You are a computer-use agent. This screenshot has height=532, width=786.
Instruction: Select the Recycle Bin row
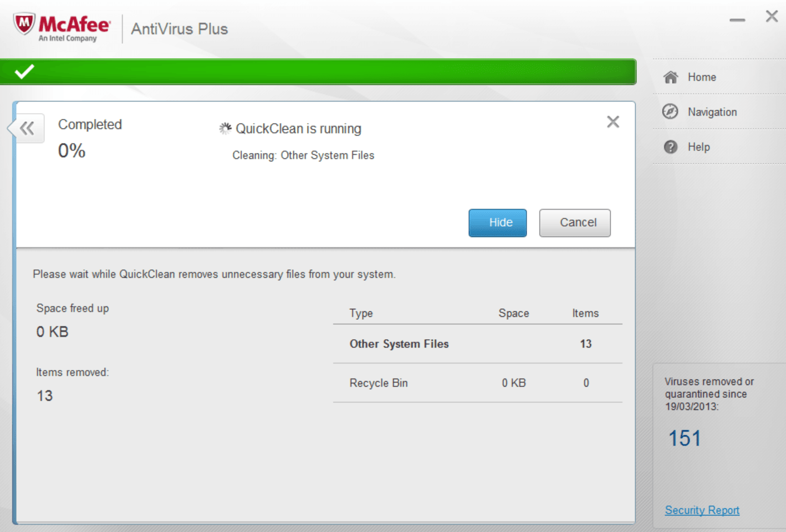coord(478,383)
